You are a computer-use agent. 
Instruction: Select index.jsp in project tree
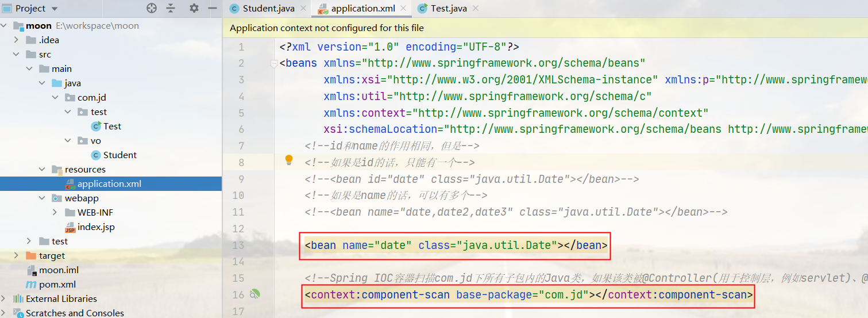pyautogui.click(x=96, y=227)
